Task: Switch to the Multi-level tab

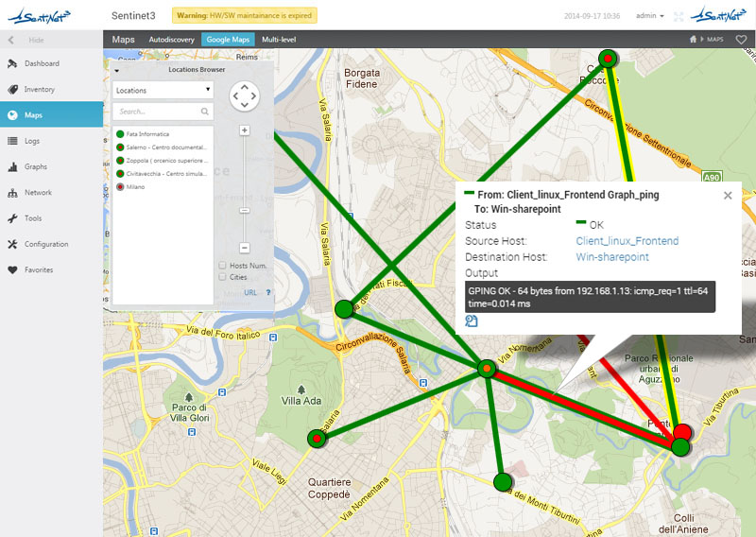Action: (279, 40)
